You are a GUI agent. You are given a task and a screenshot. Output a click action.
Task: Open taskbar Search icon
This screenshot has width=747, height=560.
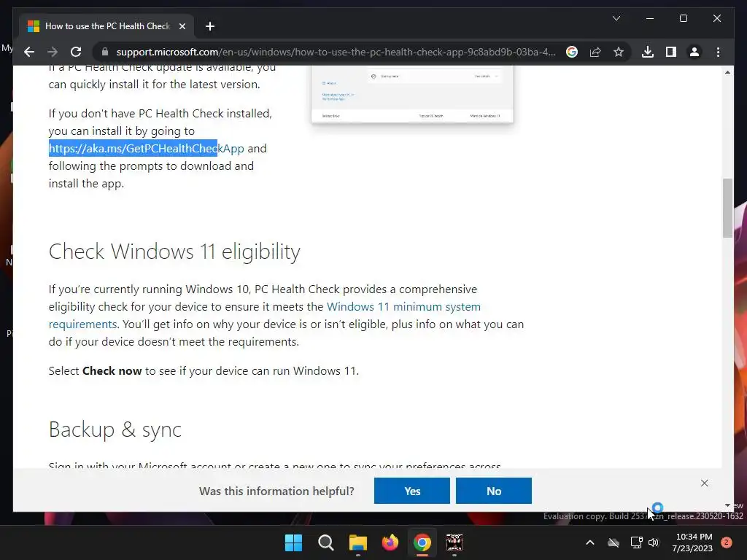point(326,542)
